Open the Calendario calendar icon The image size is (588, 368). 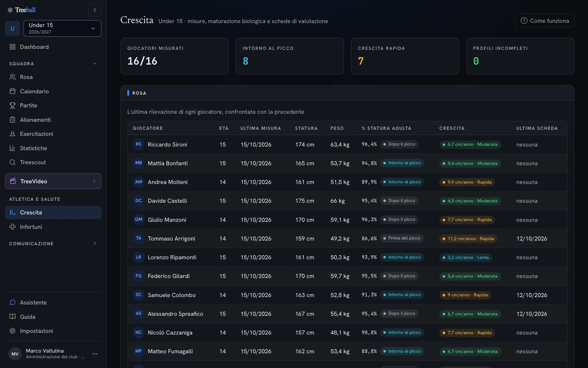[x=12, y=91]
